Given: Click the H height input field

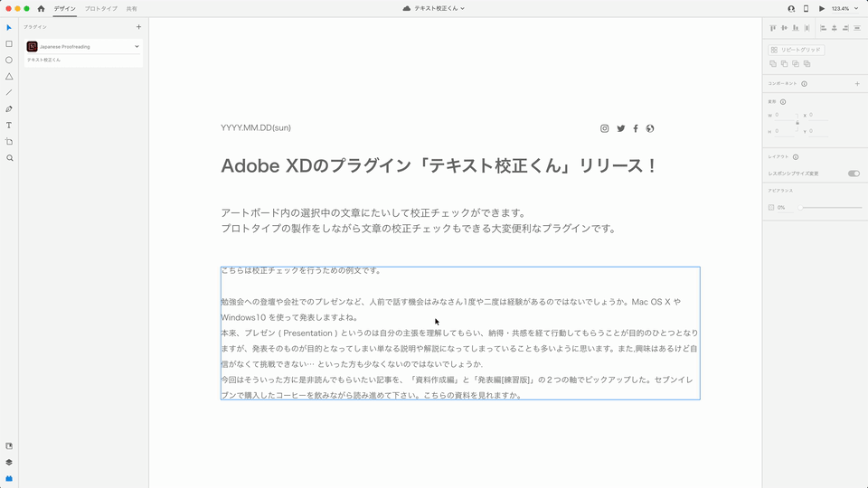Looking at the screenshot, I should 786,131.
